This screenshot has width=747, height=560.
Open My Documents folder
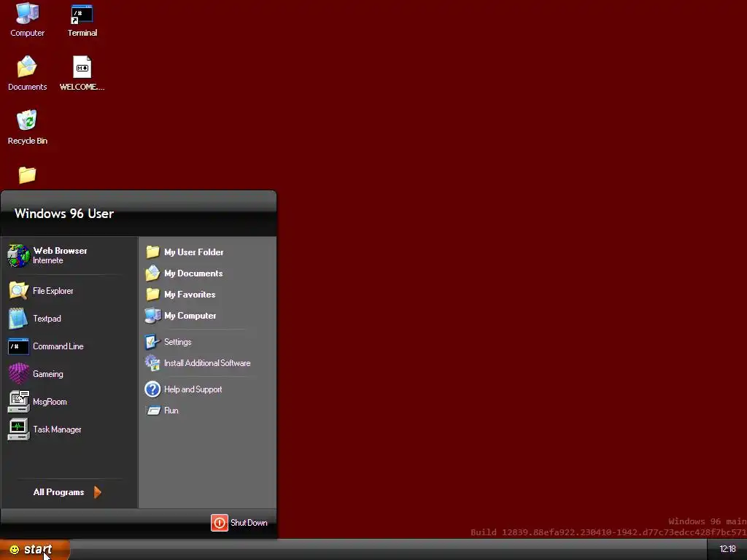[184, 273]
